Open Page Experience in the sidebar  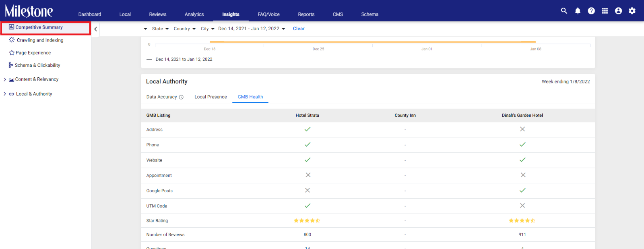point(33,53)
